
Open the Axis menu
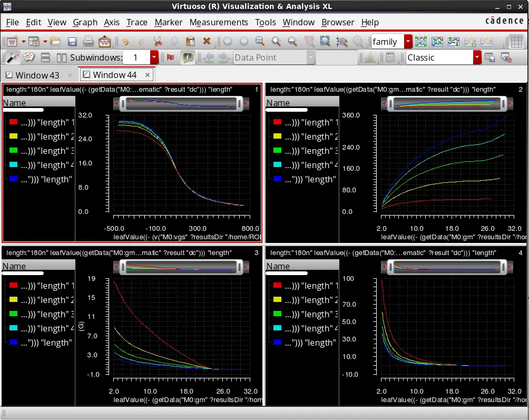pos(112,22)
